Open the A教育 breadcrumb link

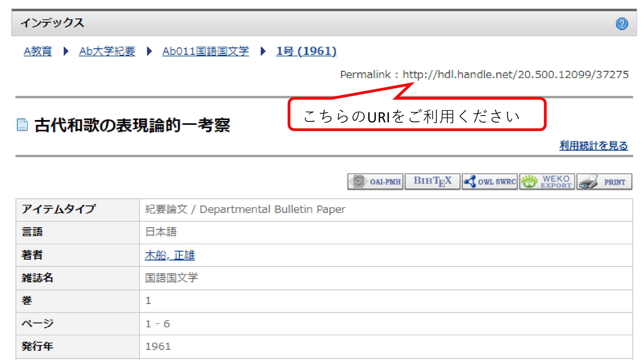(x=38, y=51)
